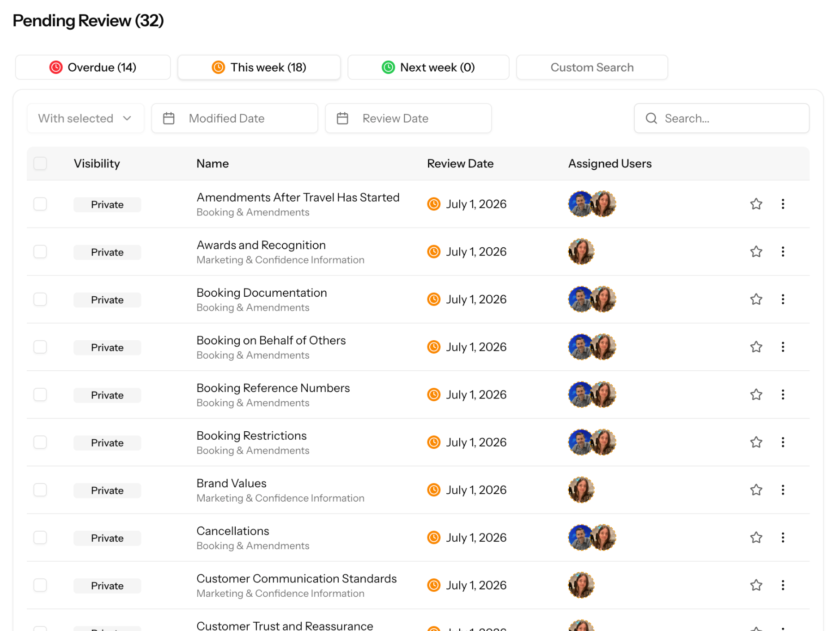Viewport: 840px width, 631px height.
Task: Star the Brand Values row
Action: tap(756, 490)
